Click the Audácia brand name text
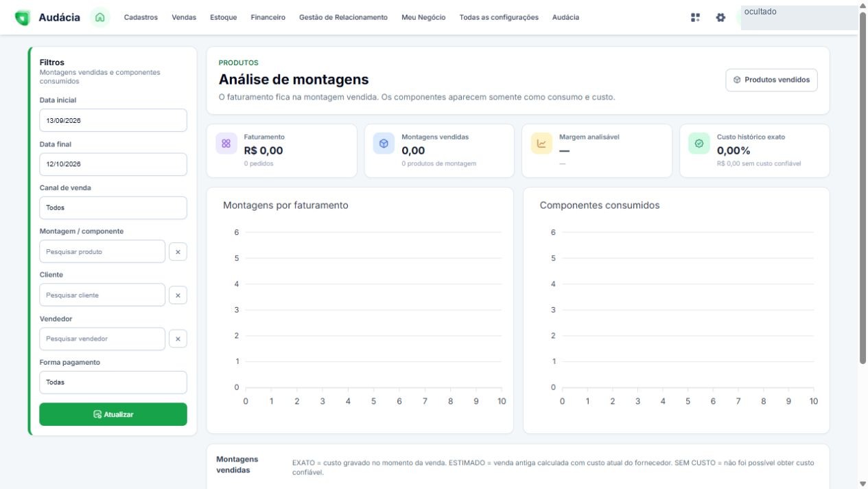Viewport: 868px width, 489px height. (59, 18)
